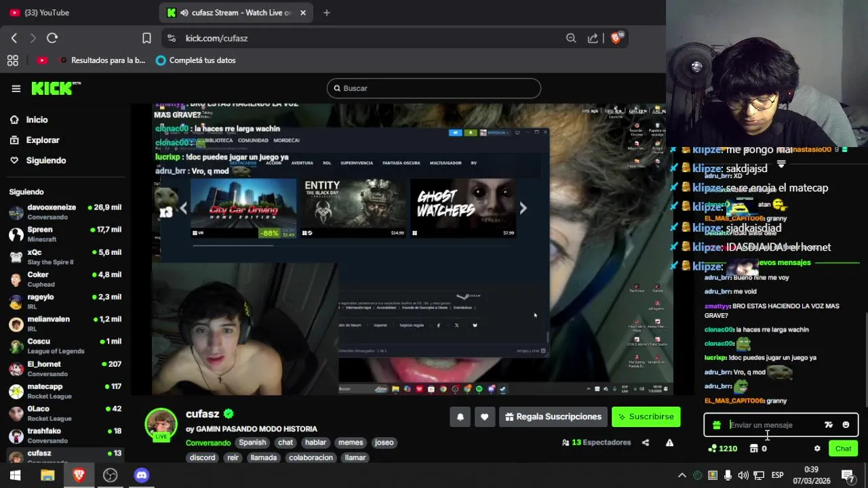This screenshot has height=488, width=868.
Task: Click the Conversando category link
Action: pyautogui.click(x=208, y=443)
